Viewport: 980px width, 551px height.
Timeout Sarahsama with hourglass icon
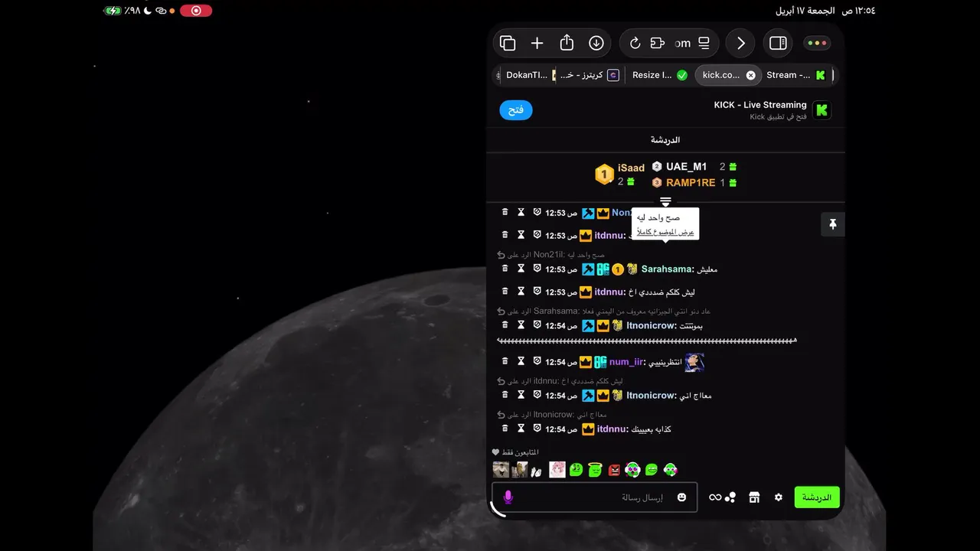pos(521,269)
